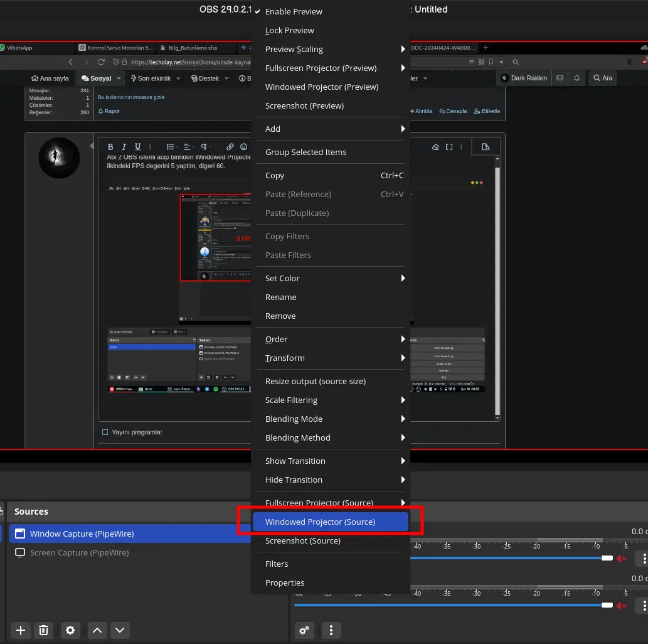648x644 pixels.
Task: Click Cevapla reply link
Action: (x=453, y=111)
